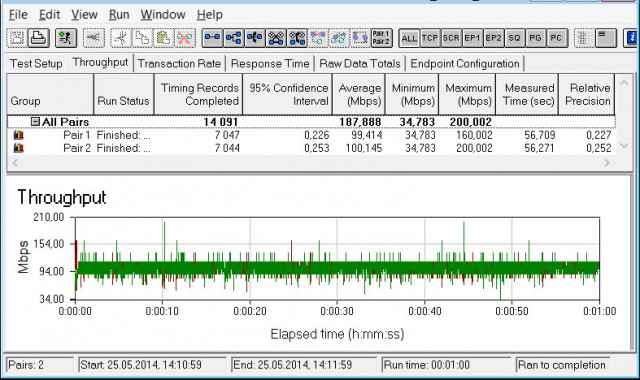Click the table scroll-up arrow
Screen dimensions: 640x380
[624, 83]
